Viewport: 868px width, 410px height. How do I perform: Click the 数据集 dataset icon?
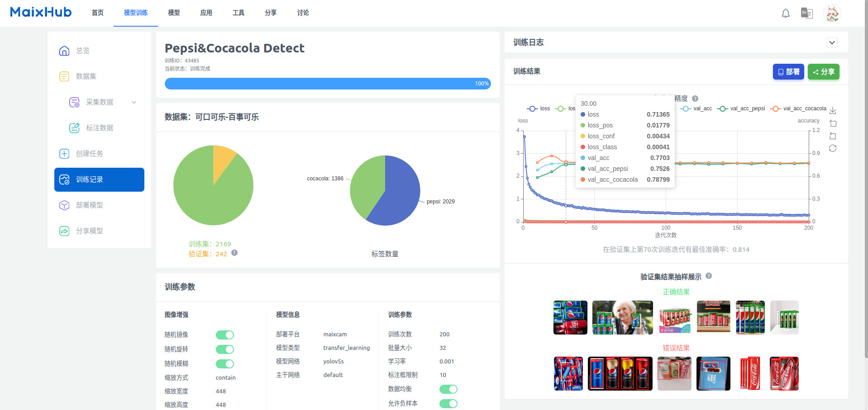pyautogui.click(x=64, y=76)
